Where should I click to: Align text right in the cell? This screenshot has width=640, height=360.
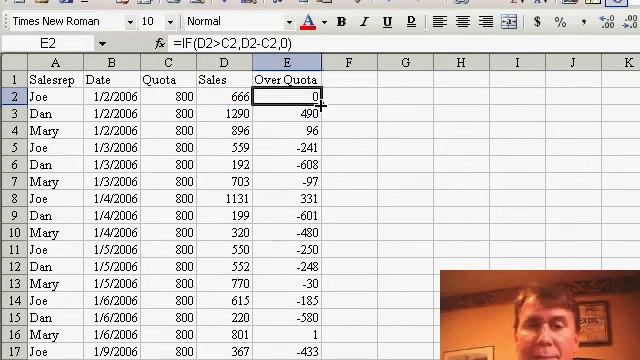pos(486,22)
